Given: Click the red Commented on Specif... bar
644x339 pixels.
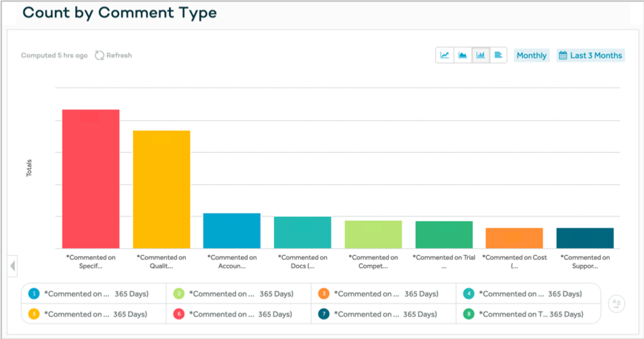Looking at the screenshot, I should 91,179.
